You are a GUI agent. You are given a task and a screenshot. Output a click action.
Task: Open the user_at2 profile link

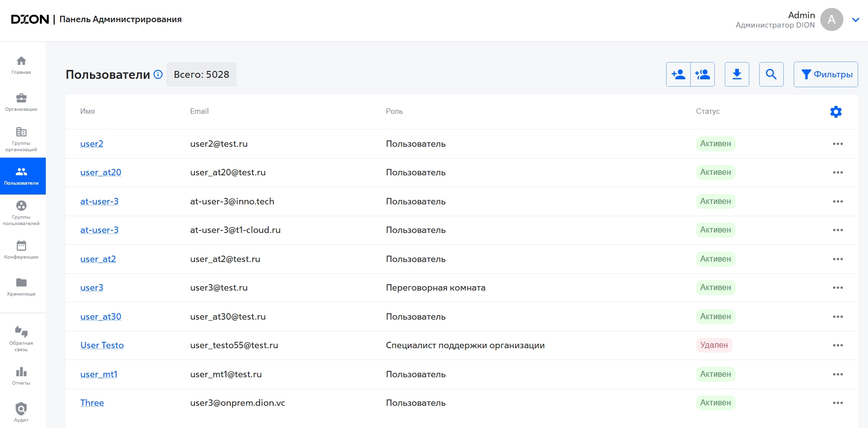pos(98,259)
